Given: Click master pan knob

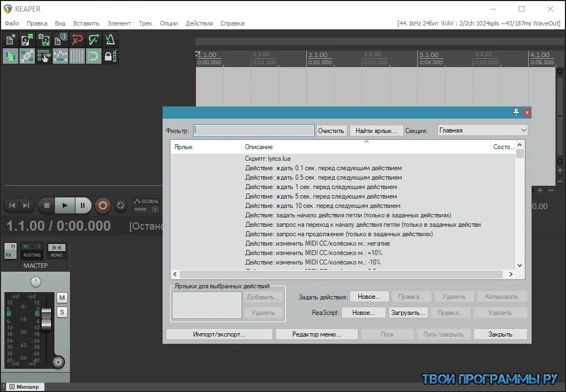Looking at the screenshot, I should click(x=36, y=282).
